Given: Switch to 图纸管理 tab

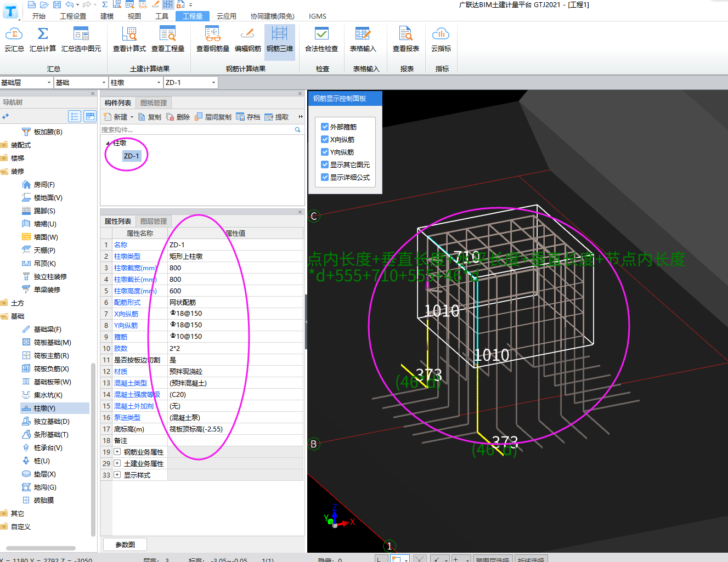Looking at the screenshot, I should [154, 103].
